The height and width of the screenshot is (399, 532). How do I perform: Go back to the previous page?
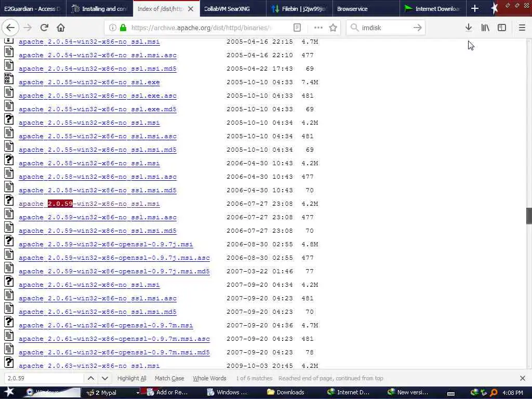pyautogui.click(x=10, y=28)
